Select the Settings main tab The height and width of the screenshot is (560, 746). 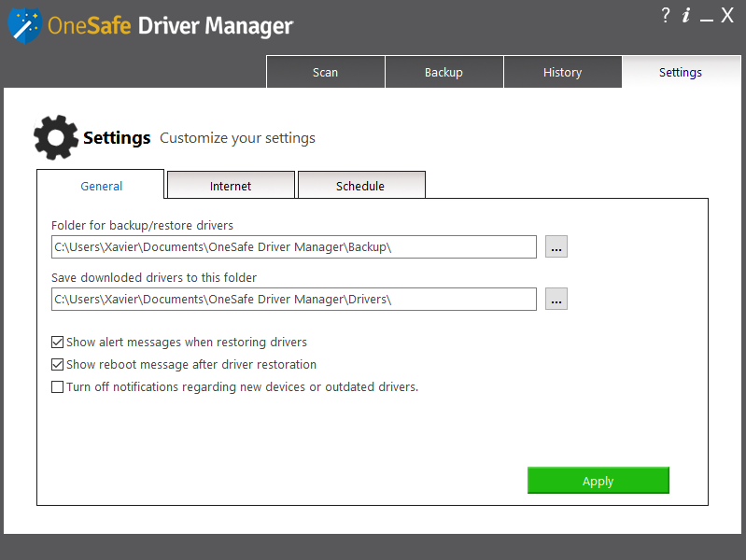point(681,72)
